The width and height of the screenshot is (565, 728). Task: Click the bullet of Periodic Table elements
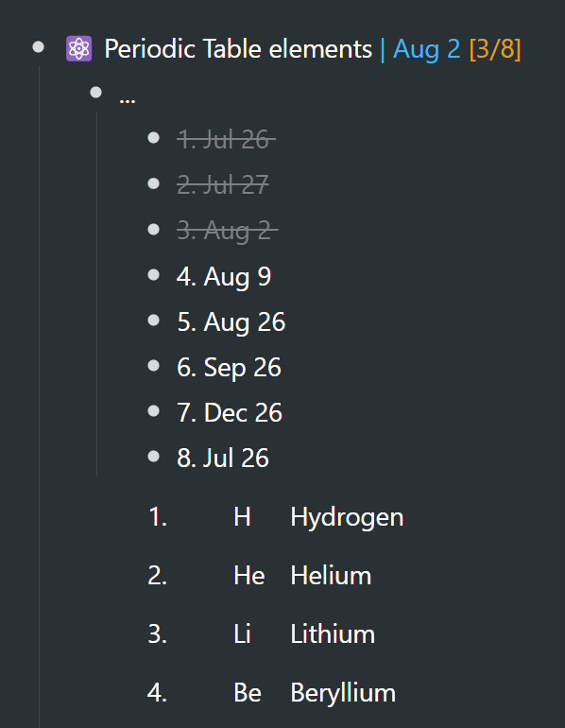(x=39, y=47)
